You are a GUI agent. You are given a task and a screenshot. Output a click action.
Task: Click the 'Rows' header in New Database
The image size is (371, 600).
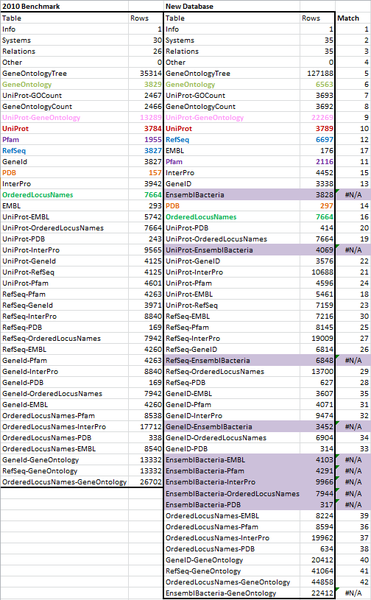317,18
